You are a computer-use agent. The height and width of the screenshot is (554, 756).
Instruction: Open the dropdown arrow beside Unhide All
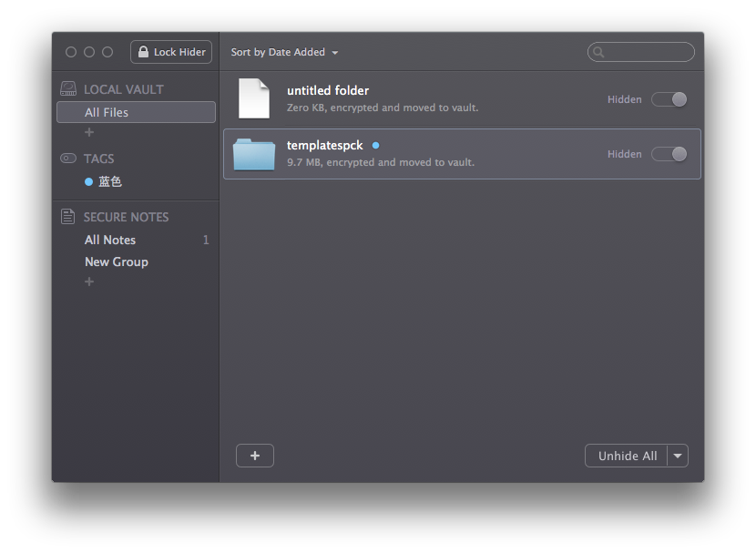pyautogui.click(x=678, y=456)
